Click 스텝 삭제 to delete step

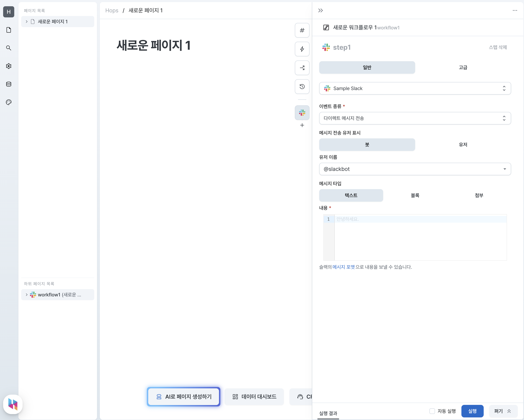[x=498, y=47]
